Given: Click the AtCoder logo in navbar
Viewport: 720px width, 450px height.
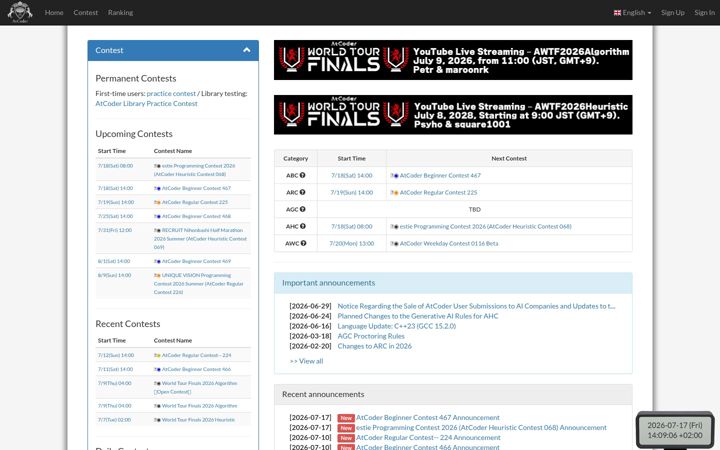Looking at the screenshot, I should pyautogui.click(x=20, y=12).
